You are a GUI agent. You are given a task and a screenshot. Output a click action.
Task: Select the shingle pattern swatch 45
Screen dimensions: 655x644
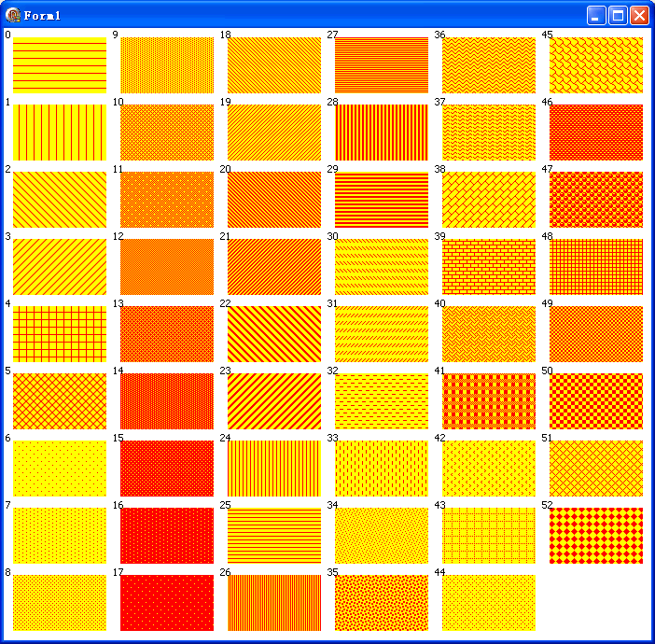(596, 65)
